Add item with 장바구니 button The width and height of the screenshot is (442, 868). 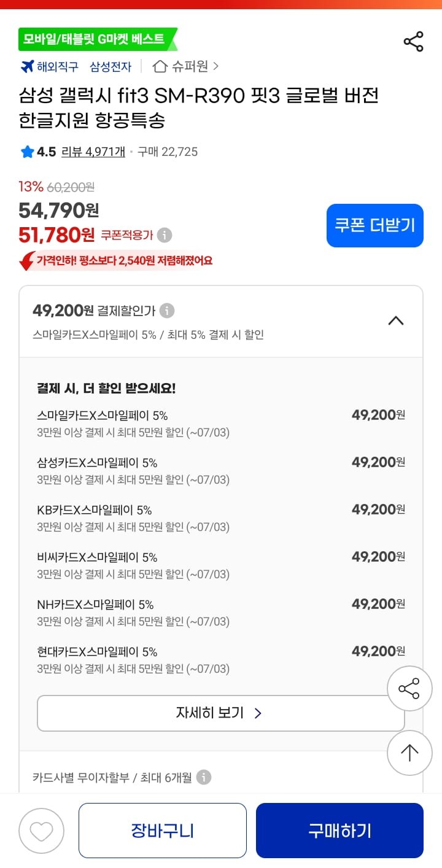(163, 831)
